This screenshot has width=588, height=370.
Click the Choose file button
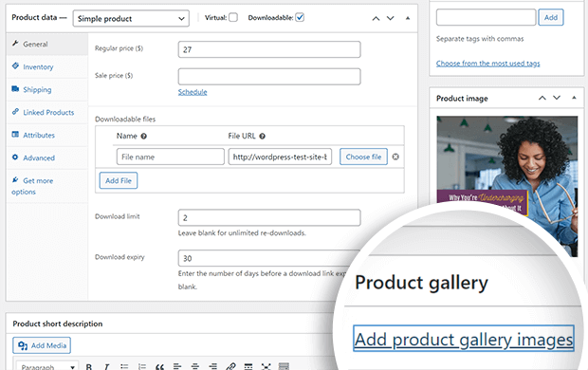click(363, 157)
